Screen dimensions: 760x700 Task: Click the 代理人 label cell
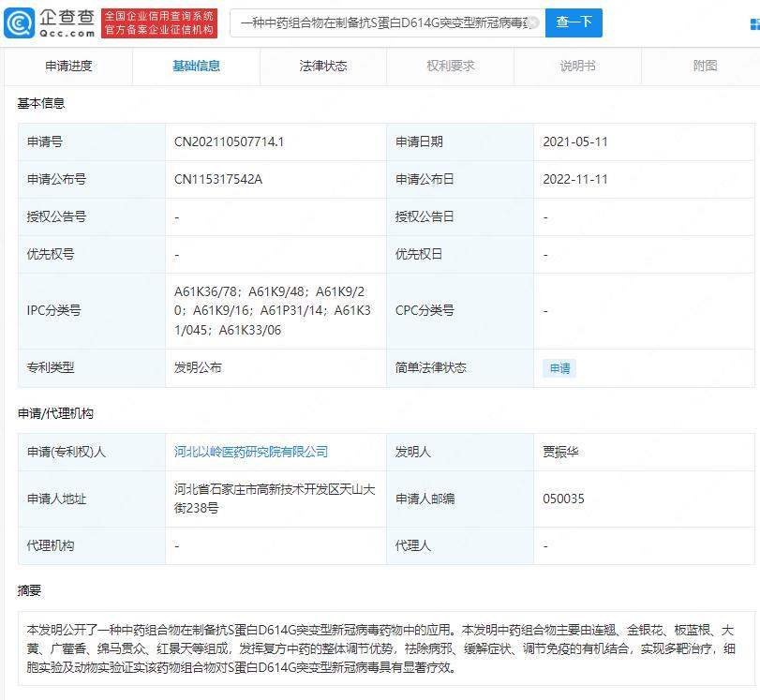coord(460,545)
